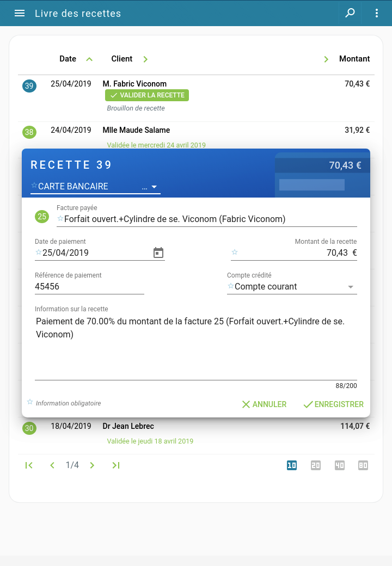Jump to the first results page
This screenshot has width=392, height=566.
29,465
